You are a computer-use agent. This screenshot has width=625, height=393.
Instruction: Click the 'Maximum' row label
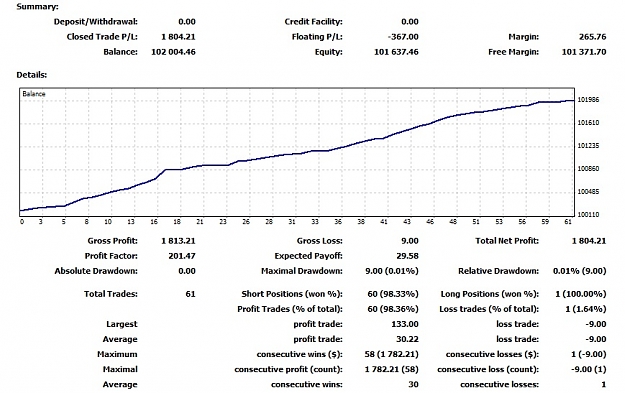pyautogui.click(x=117, y=355)
